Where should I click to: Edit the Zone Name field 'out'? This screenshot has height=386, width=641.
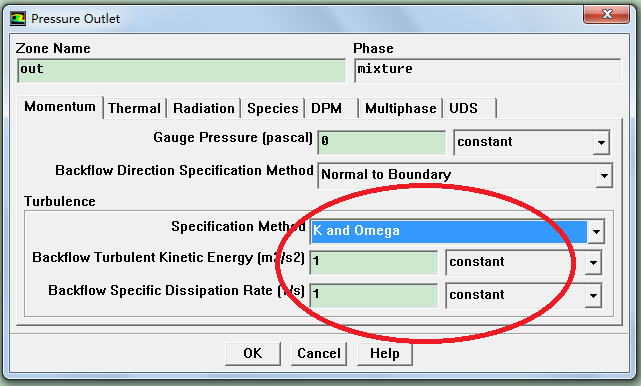click(x=182, y=70)
